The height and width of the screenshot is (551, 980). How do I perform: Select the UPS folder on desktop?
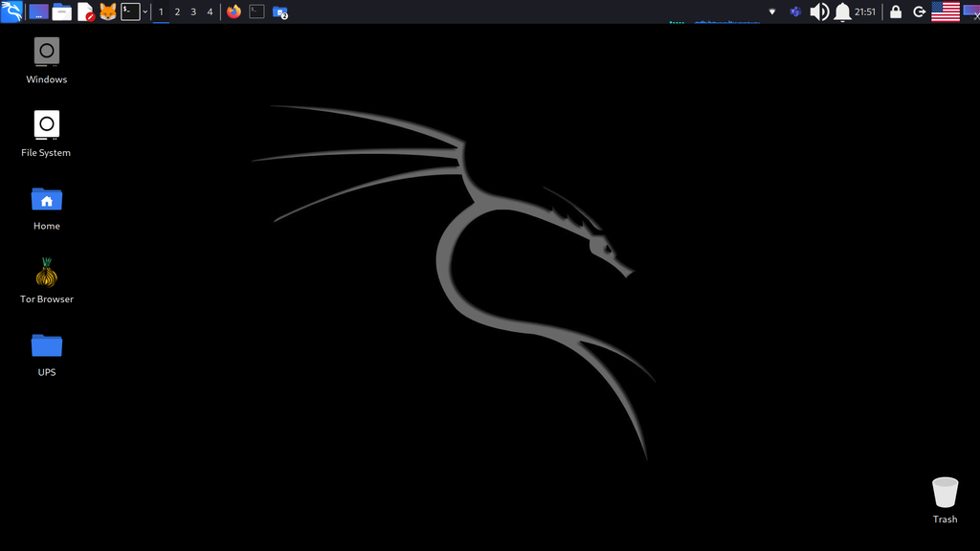46,354
